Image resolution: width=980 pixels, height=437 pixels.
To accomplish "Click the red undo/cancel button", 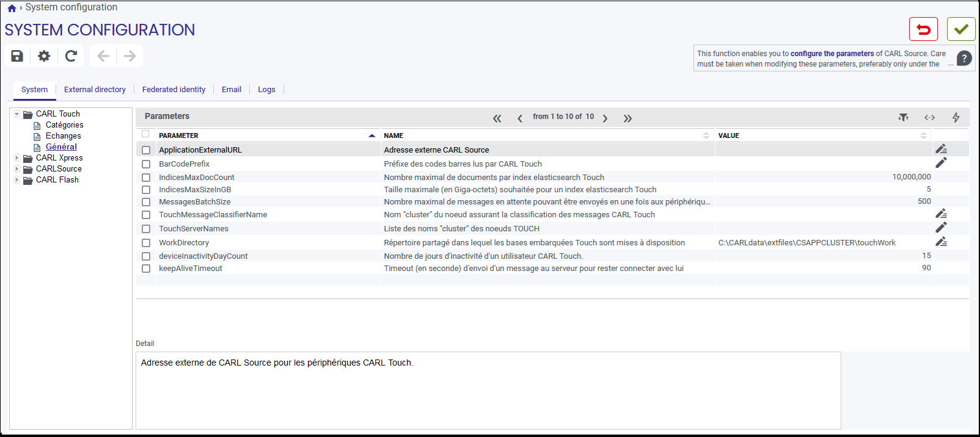I will 923,29.
